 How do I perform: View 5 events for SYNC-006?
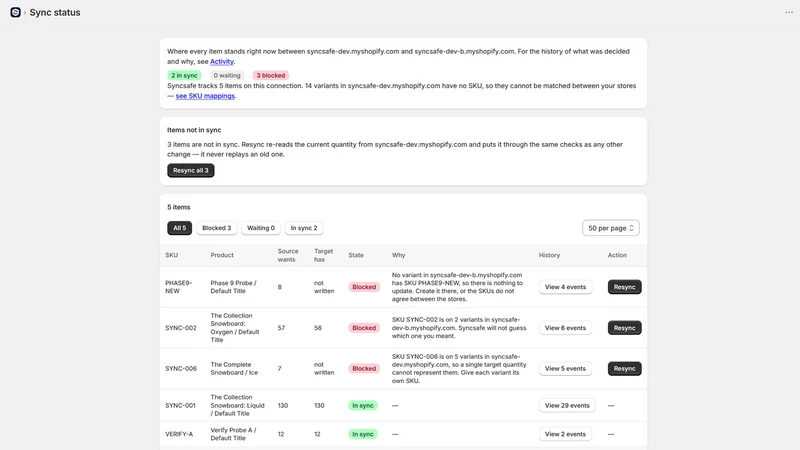[565, 369]
